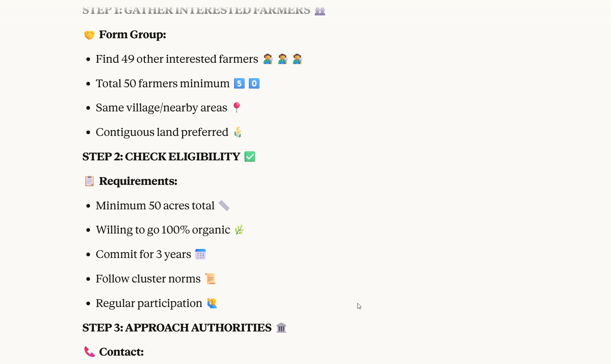Click the "Find 49 other interested farmers" line
611x364 pixels.
[x=177, y=59]
